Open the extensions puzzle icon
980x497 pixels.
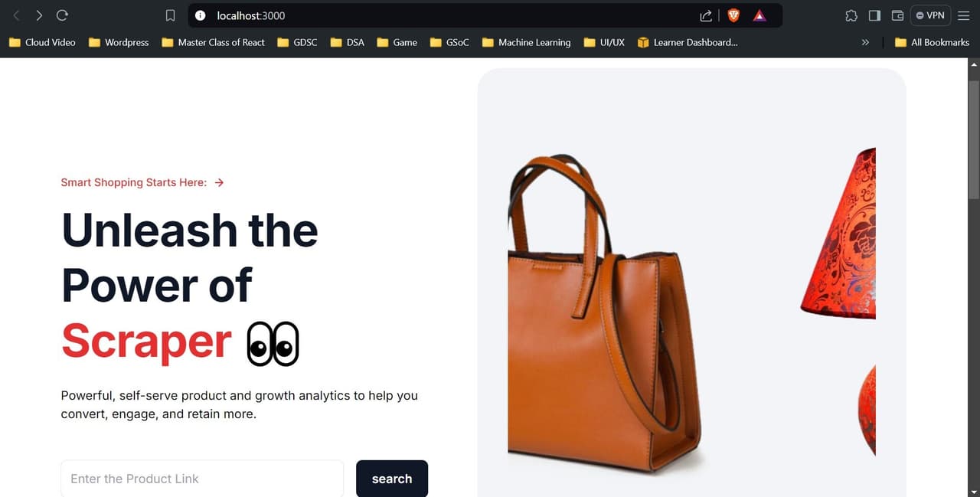coord(851,15)
